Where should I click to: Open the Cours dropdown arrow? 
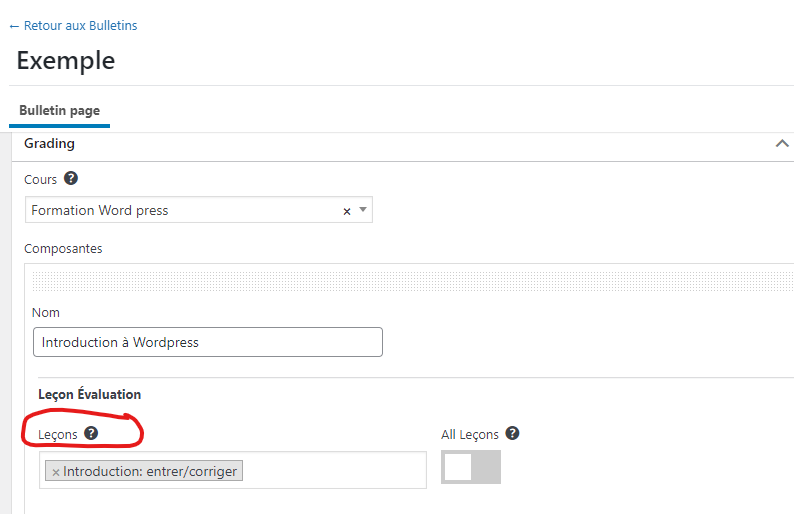[362, 210]
